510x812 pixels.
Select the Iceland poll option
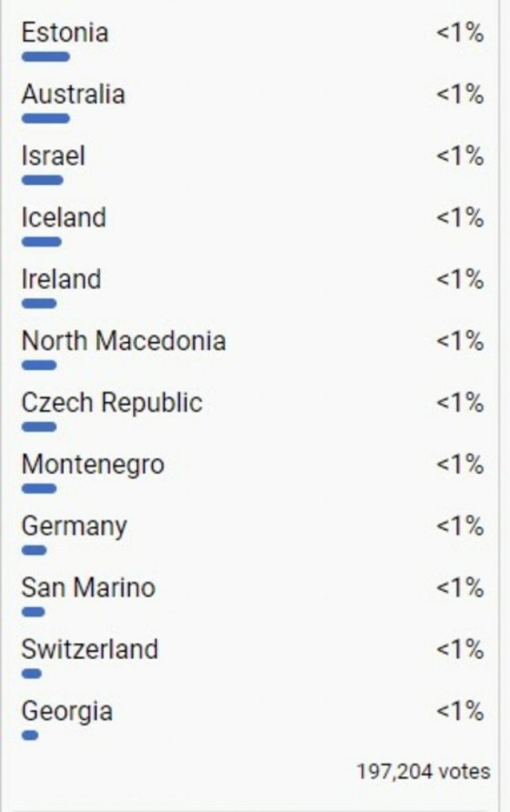[x=64, y=218]
